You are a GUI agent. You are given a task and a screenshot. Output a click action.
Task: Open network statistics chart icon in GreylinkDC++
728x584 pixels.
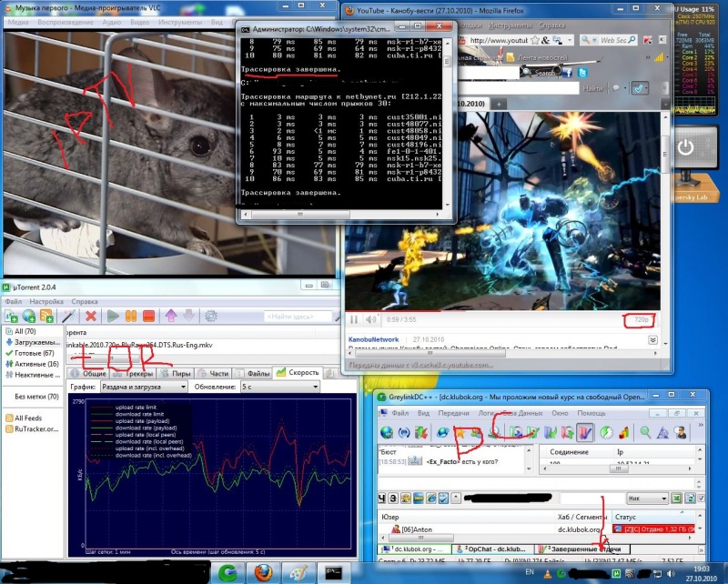(624, 433)
